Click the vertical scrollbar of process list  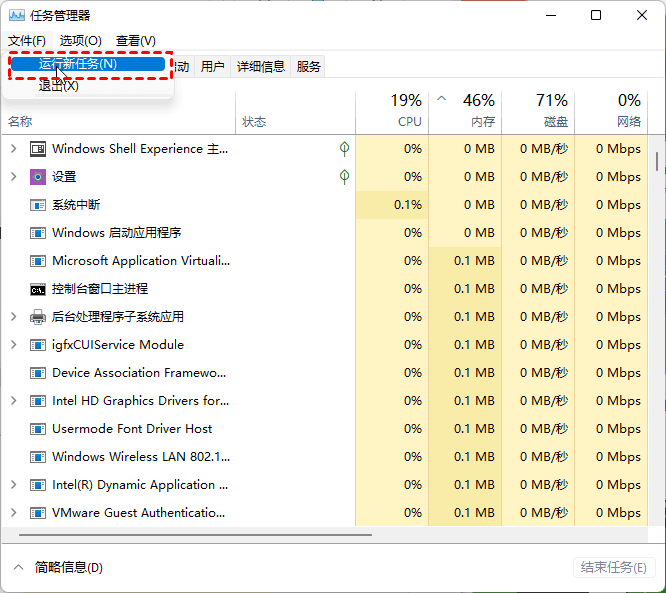(657, 160)
